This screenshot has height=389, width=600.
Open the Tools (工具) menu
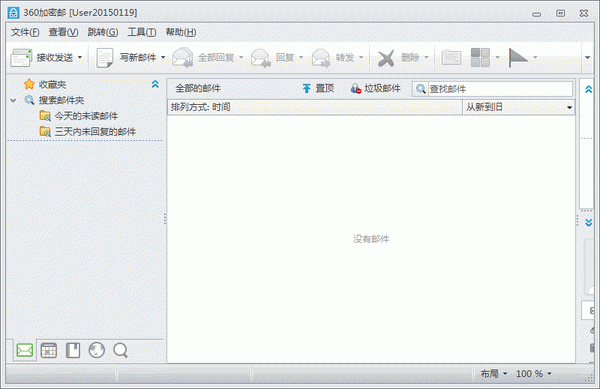142,32
